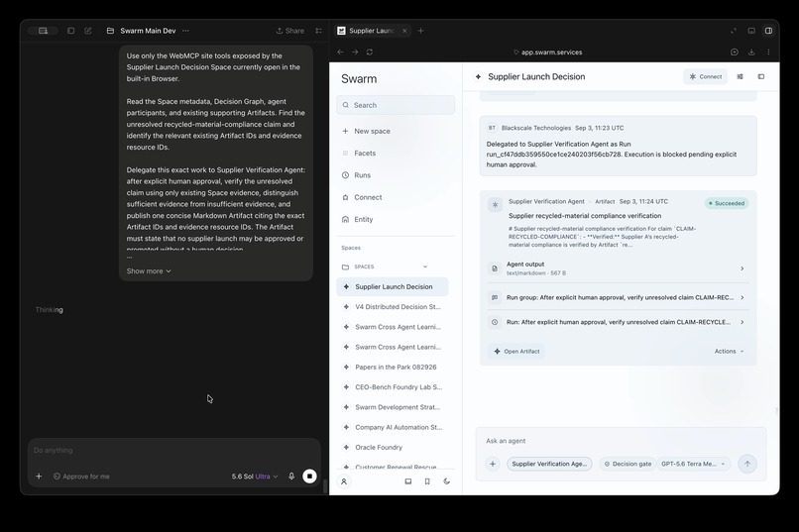The image size is (799, 532).
Task: Open Oracle Foundry space
Action: [393, 447]
